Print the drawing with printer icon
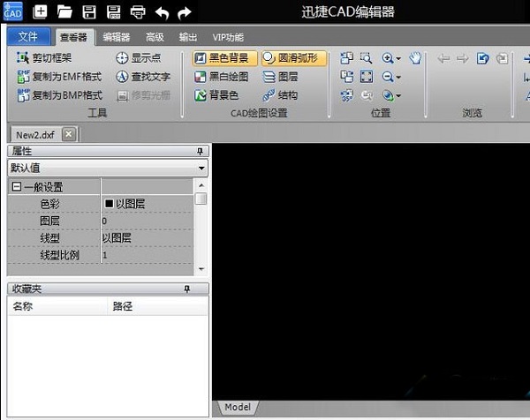This screenshot has height=420, width=530. click(x=138, y=12)
